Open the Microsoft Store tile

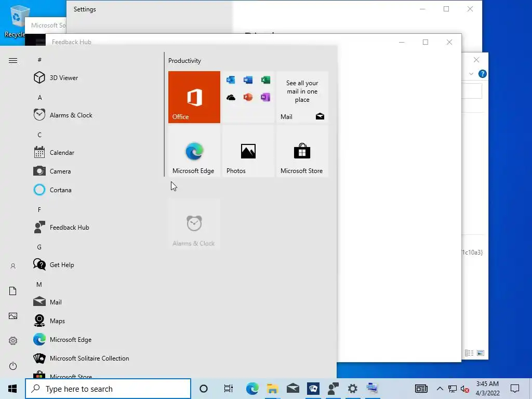(x=302, y=151)
